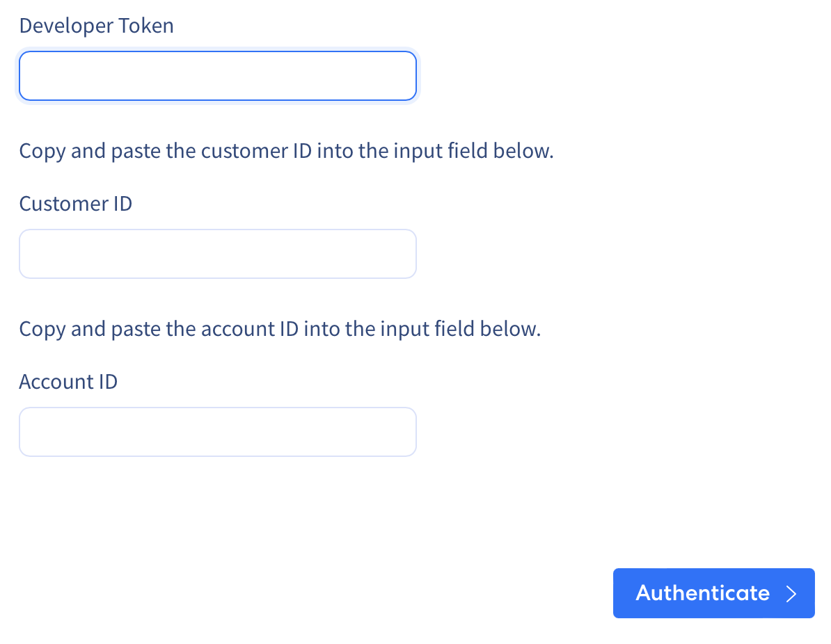Activate the empty field under Customer ID

coord(218,254)
